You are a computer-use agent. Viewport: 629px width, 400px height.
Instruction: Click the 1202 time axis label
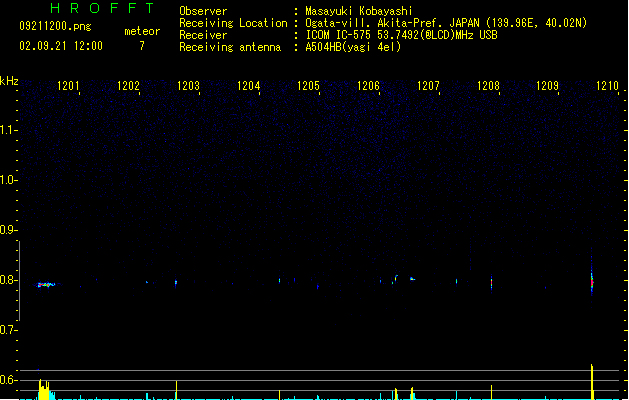click(x=128, y=86)
